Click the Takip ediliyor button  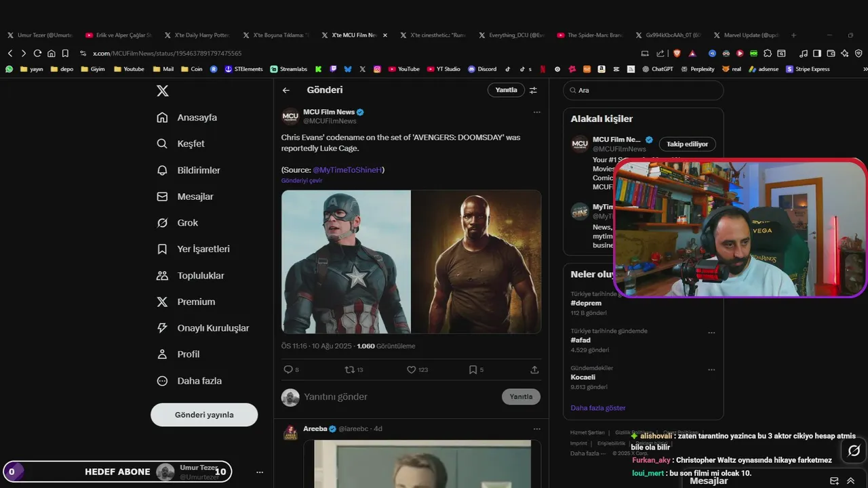pyautogui.click(x=687, y=144)
